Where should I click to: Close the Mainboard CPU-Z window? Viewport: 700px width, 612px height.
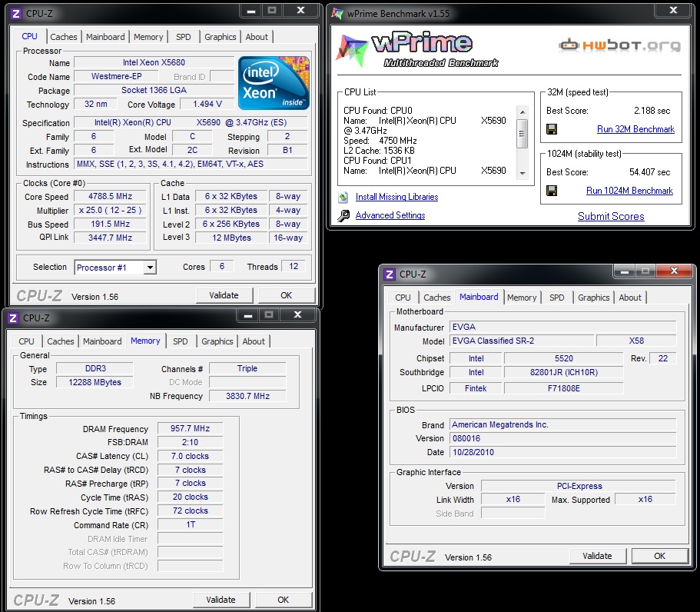674,271
